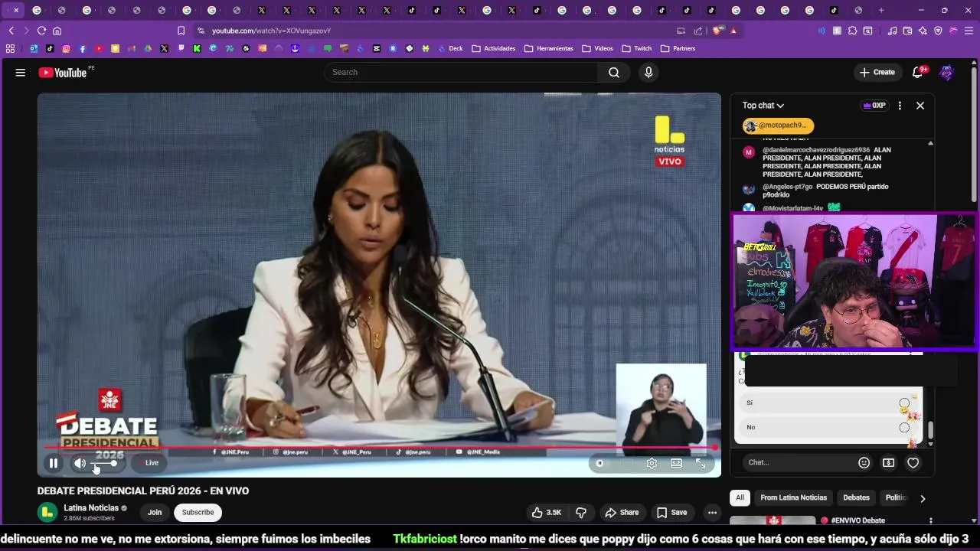This screenshot has width=980, height=551.
Task: Open live chat options menu
Action: [900, 106]
